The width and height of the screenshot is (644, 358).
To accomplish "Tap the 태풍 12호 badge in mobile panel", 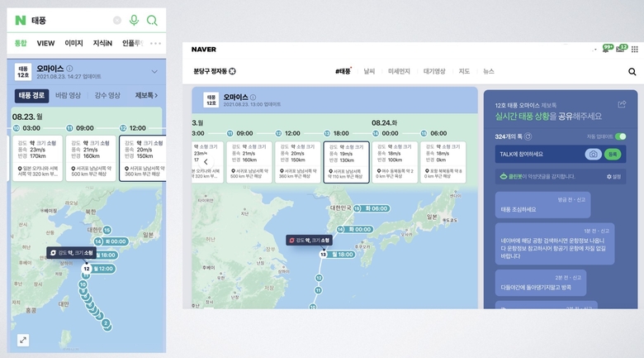I will tap(23, 72).
